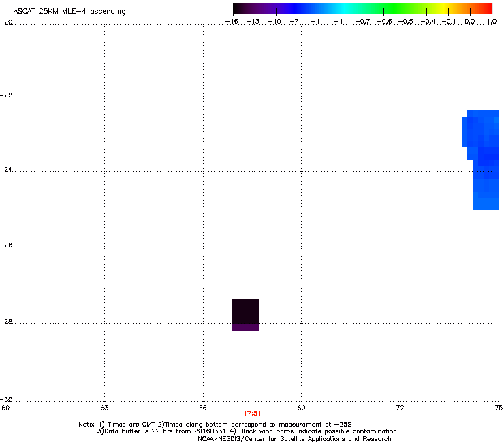Screen dimensions: 504x443
Task: Select the -4 color scale label
Action: tap(315, 22)
